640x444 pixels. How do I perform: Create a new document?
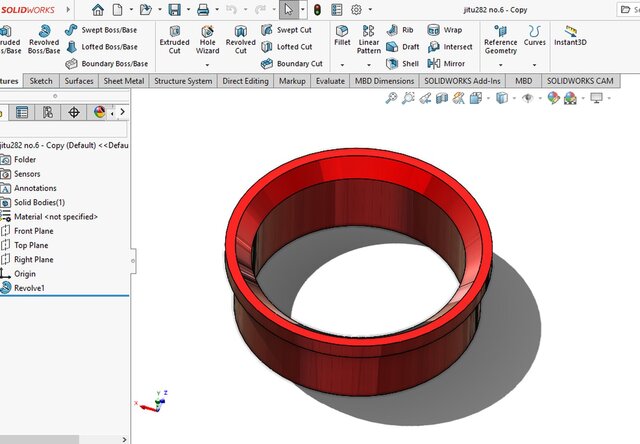coord(118,9)
